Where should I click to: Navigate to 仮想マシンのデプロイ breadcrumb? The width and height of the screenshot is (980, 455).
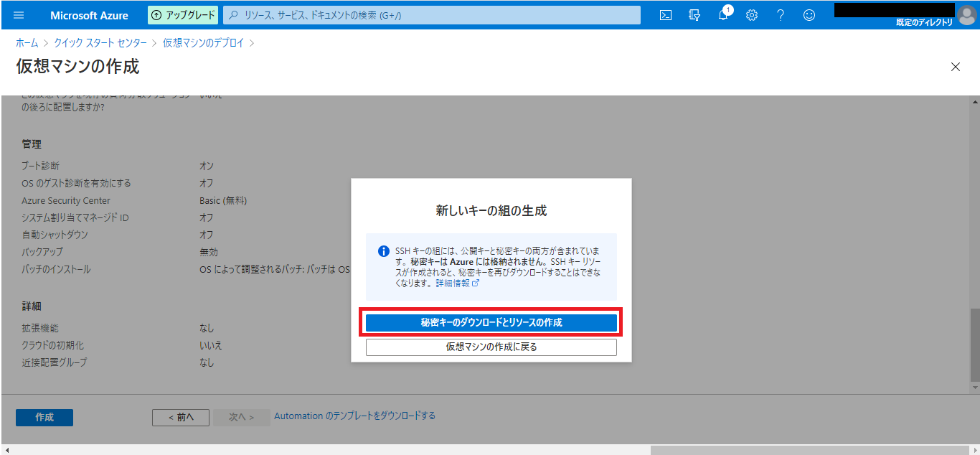pyautogui.click(x=203, y=43)
